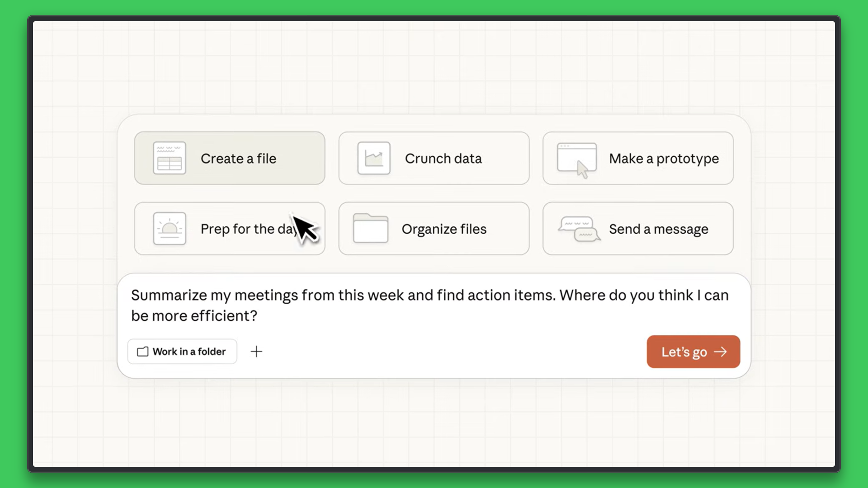Viewport: 868px width, 488px height.
Task: Click the plus icon to add an attachment
Action: click(256, 352)
